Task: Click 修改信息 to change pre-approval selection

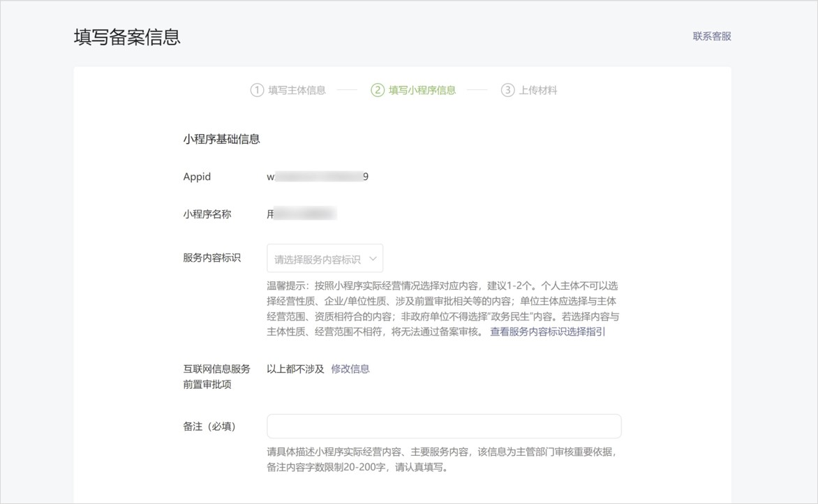Action: click(x=351, y=369)
